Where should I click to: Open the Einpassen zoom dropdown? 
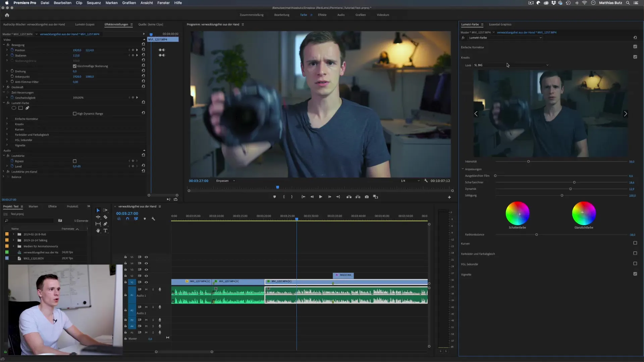[x=225, y=181]
